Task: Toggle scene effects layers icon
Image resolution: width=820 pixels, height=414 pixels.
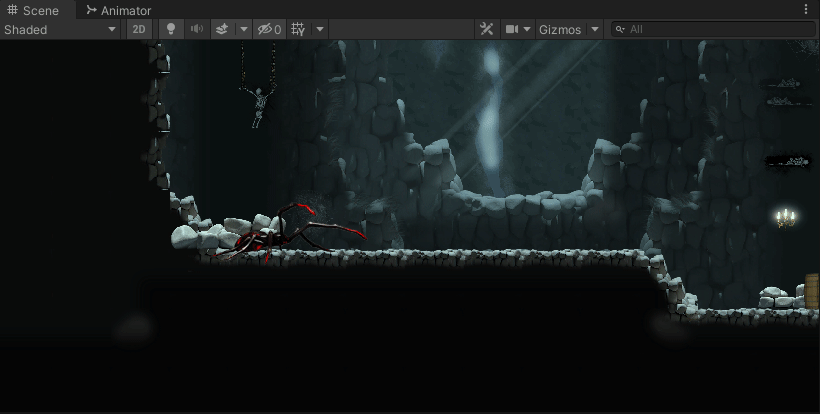Action: pyautogui.click(x=222, y=29)
